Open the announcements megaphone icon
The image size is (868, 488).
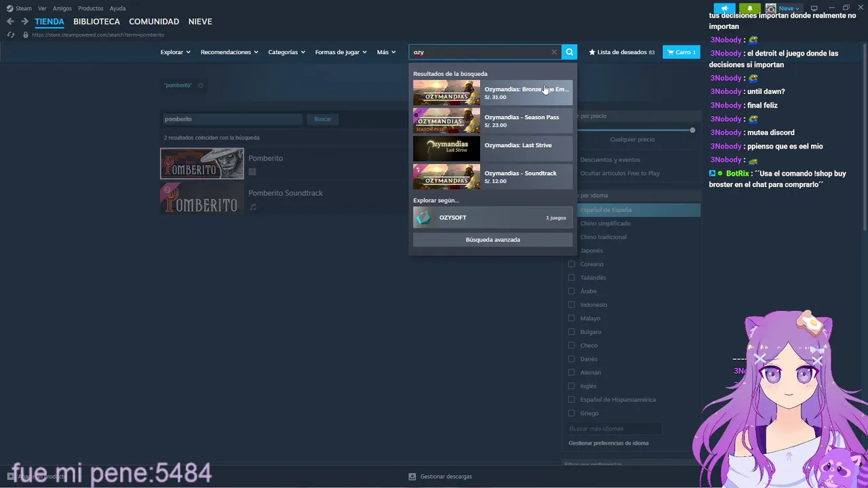724,8
